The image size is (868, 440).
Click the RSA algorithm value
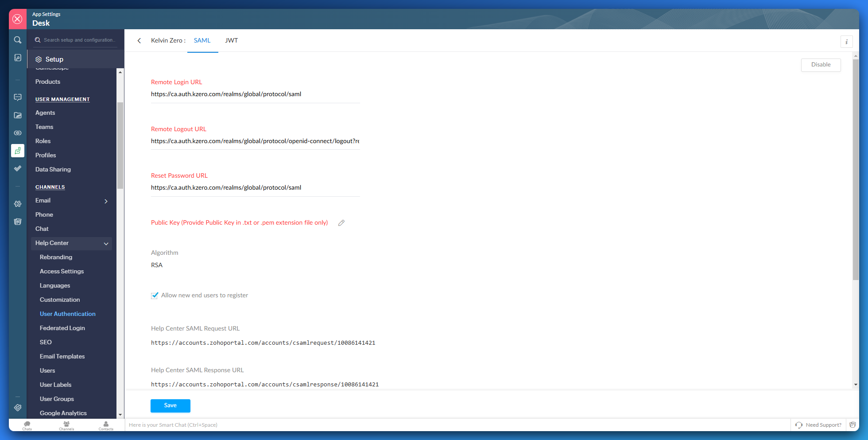pyautogui.click(x=157, y=265)
